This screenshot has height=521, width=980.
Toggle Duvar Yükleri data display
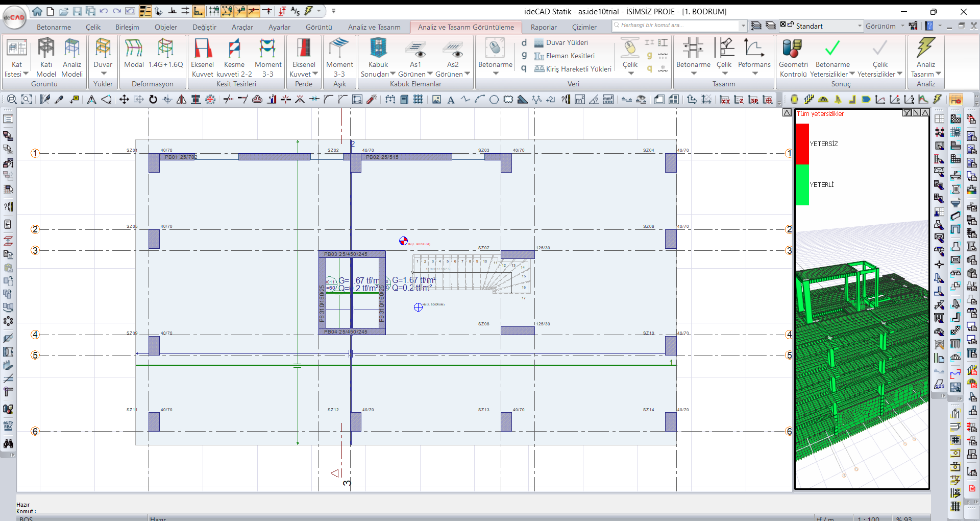(x=566, y=42)
